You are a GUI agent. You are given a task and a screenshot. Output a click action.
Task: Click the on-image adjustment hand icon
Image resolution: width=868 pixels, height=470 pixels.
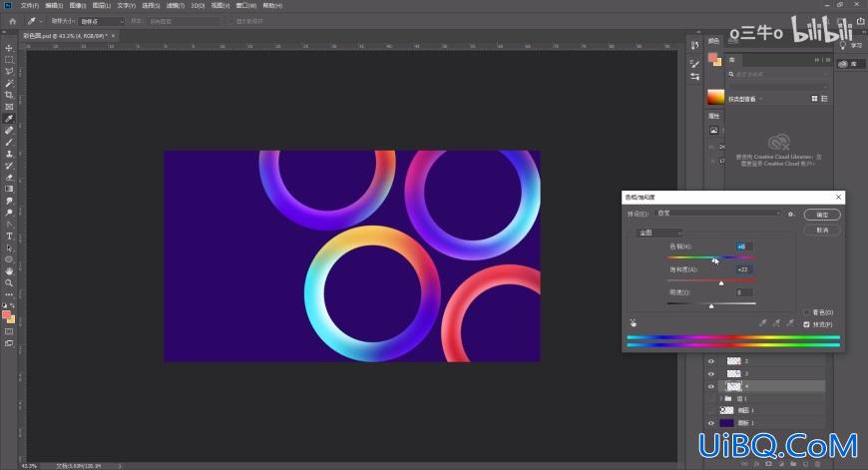tap(634, 322)
